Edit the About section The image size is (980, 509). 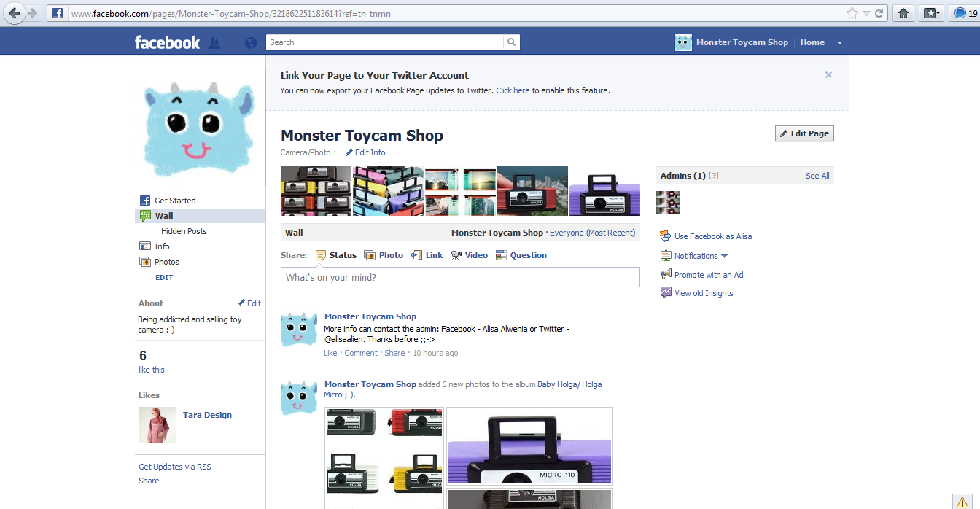tap(249, 303)
